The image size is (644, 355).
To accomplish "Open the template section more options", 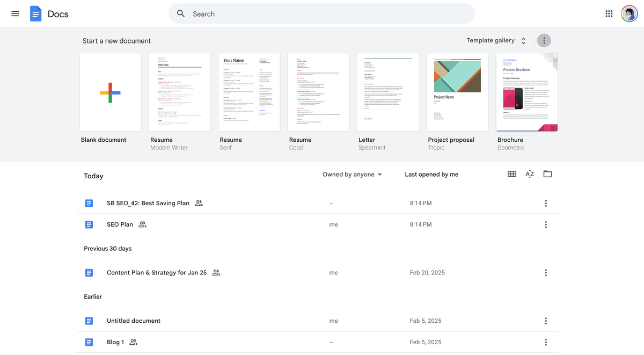I will click(x=544, y=40).
